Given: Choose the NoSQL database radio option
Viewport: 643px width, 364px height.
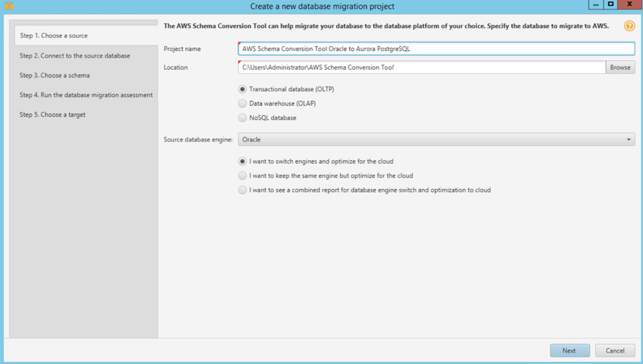Looking at the screenshot, I should pos(242,118).
